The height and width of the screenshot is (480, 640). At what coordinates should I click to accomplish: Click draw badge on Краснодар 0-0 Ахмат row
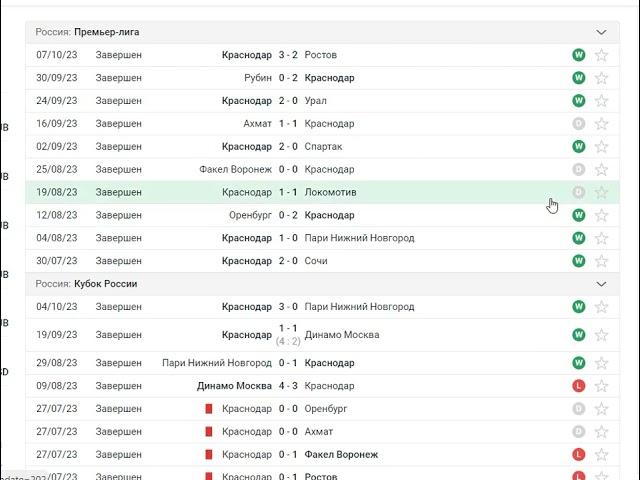[579, 431]
